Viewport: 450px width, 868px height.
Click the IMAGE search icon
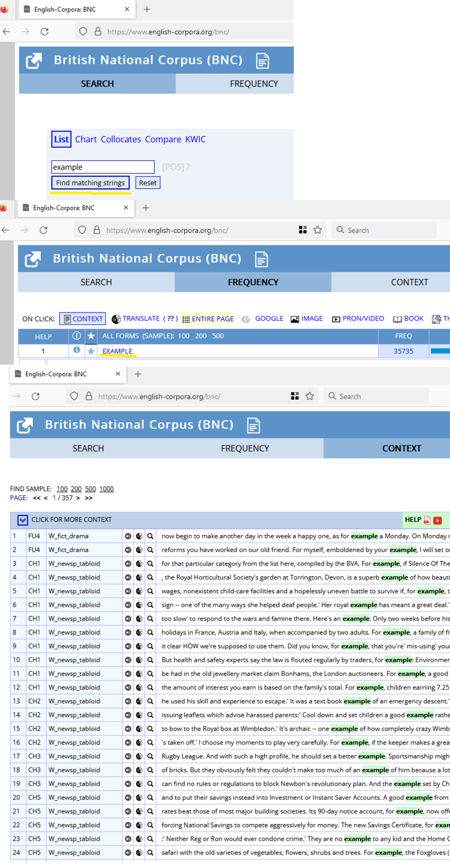pos(295,319)
